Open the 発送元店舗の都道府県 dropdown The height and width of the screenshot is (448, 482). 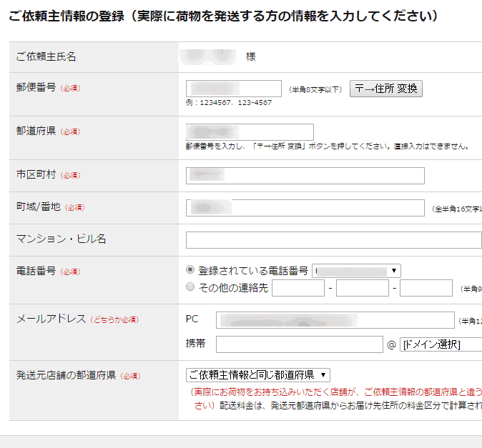pyautogui.click(x=258, y=375)
